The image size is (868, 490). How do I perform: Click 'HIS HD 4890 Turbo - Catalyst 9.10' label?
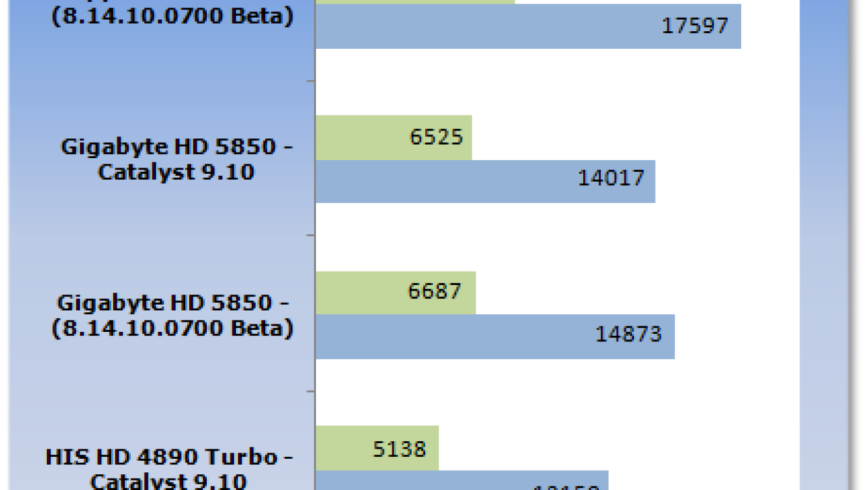click(x=169, y=469)
